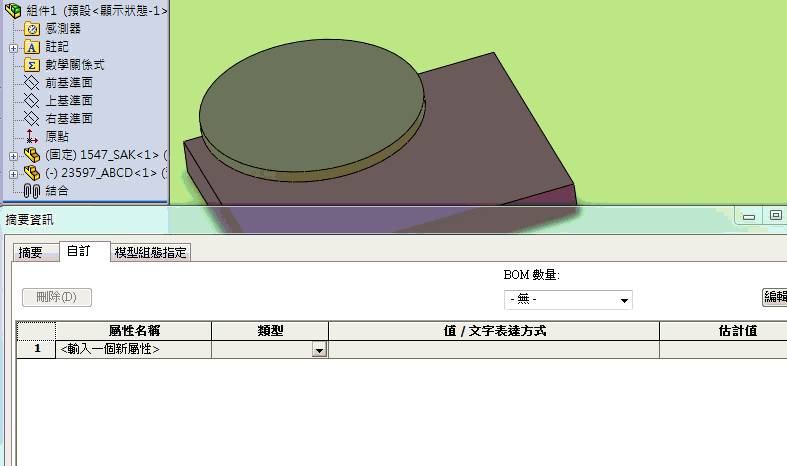Expand the 註記 tree node
787x466 pixels.
point(13,48)
